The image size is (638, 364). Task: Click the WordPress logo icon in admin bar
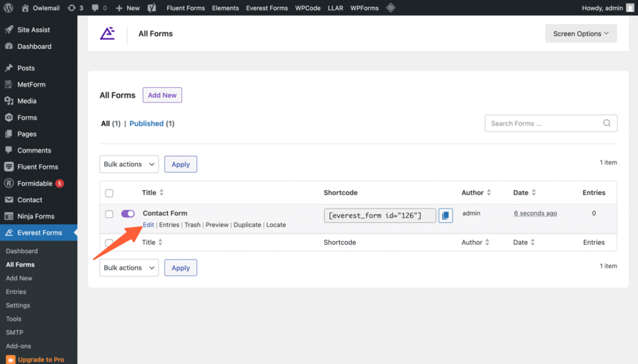(x=8, y=8)
